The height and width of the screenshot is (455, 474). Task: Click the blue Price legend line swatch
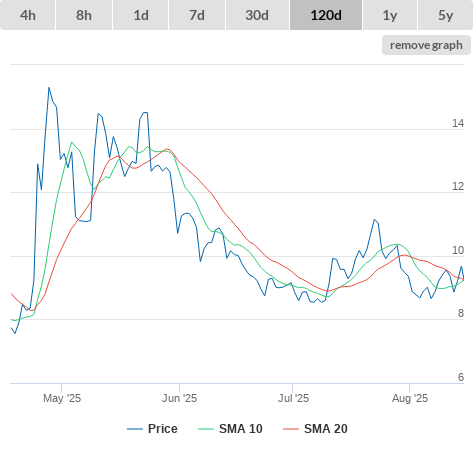135,429
